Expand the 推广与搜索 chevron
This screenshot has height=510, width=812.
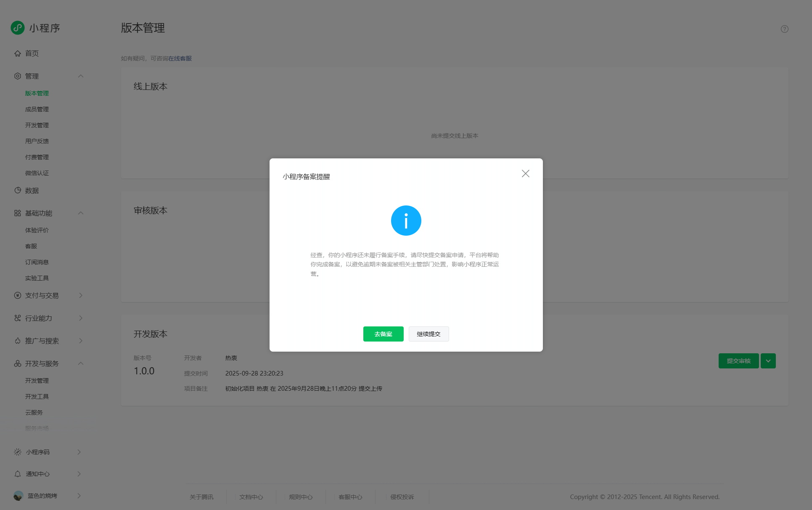81,341
